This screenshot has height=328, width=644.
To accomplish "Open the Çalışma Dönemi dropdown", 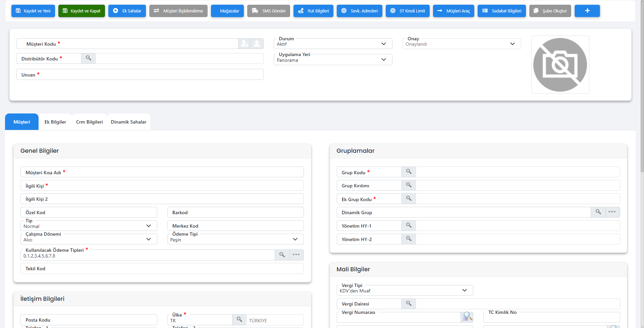I will pos(89,239).
